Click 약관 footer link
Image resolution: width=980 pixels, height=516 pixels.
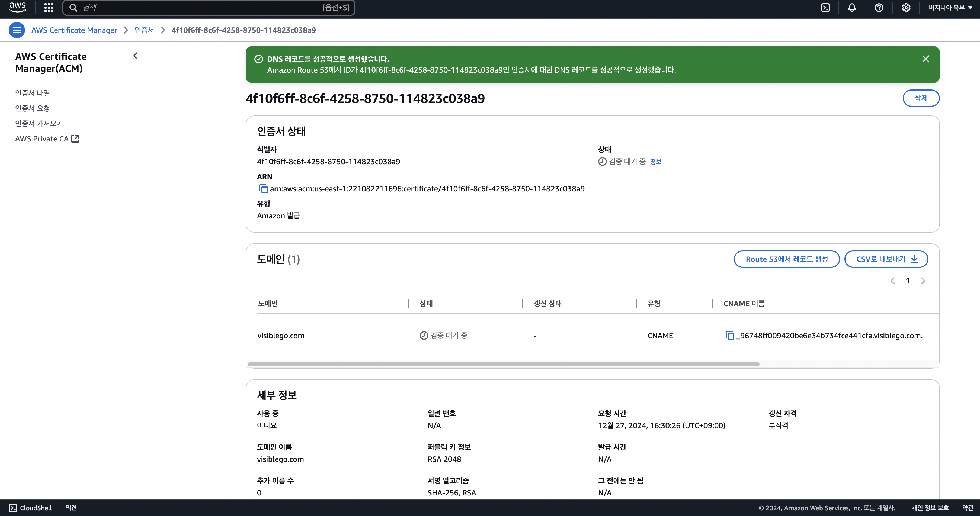968,508
